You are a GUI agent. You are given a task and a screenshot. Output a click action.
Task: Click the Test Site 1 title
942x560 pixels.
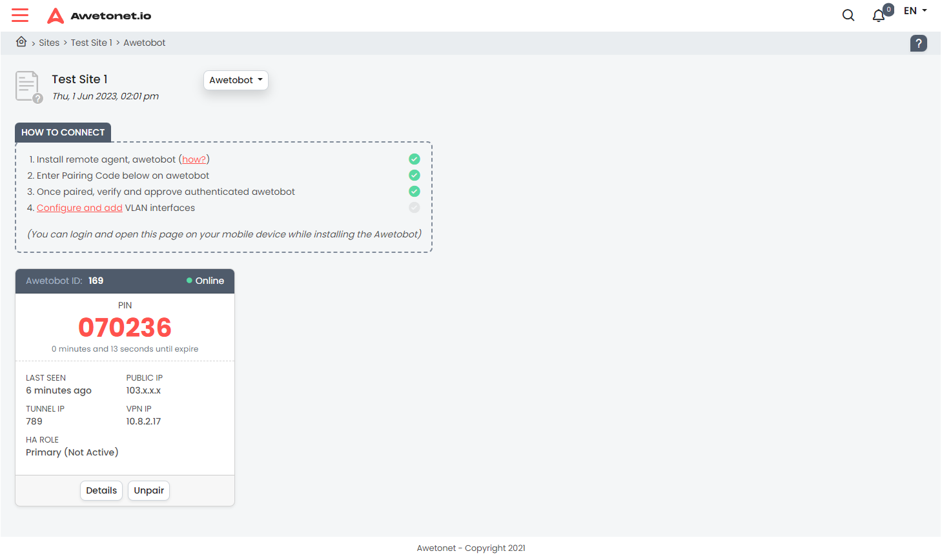(80, 79)
